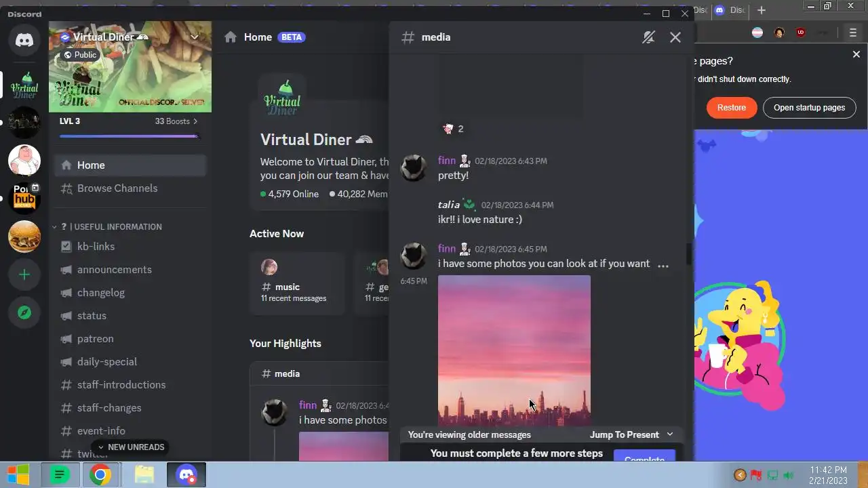
Task: Click talia username in chat
Action: 449,205
